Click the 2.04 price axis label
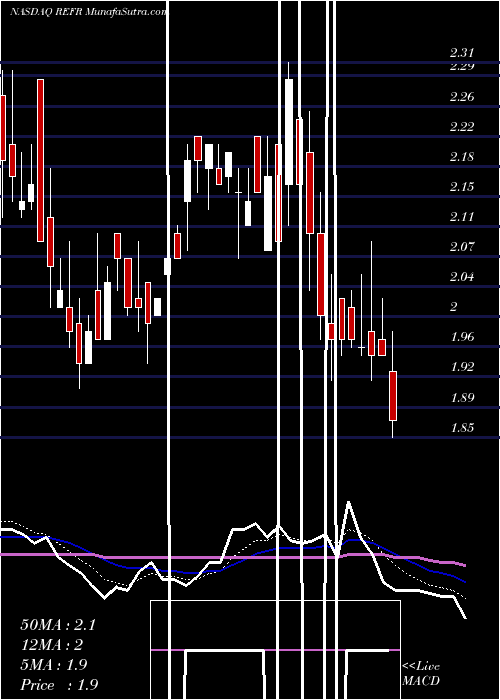 click(462, 276)
